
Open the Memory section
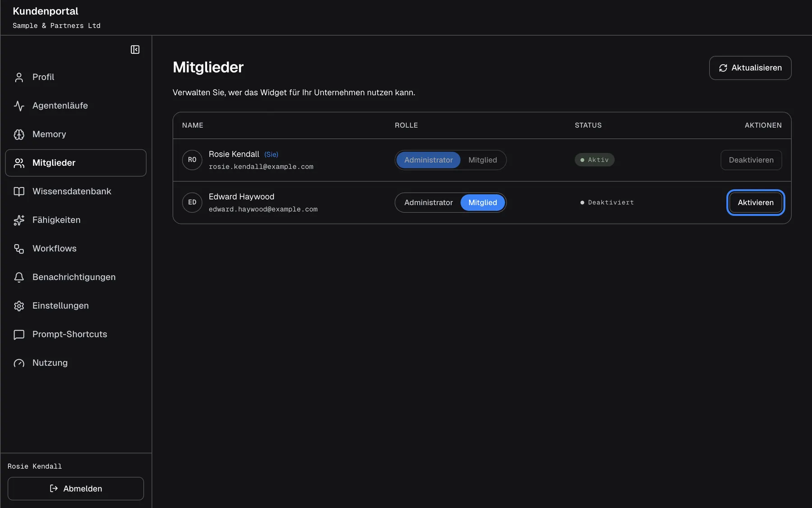pyautogui.click(x=76, y=134)
